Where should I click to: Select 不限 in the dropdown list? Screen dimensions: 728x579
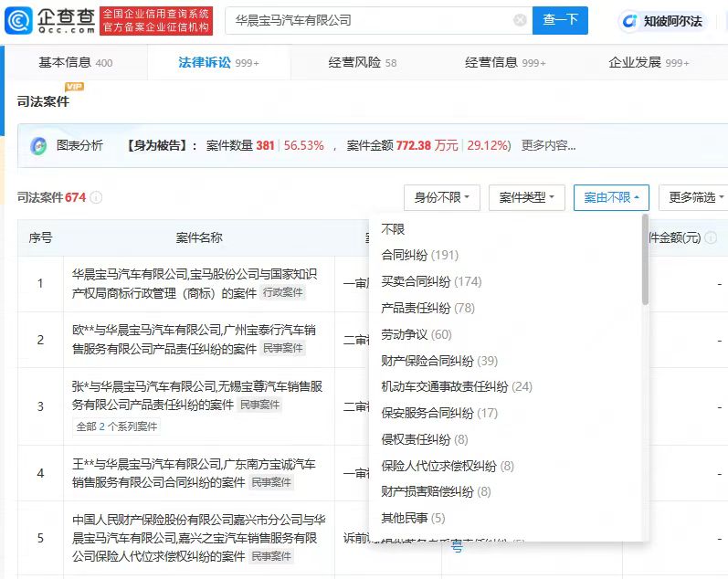393,229
